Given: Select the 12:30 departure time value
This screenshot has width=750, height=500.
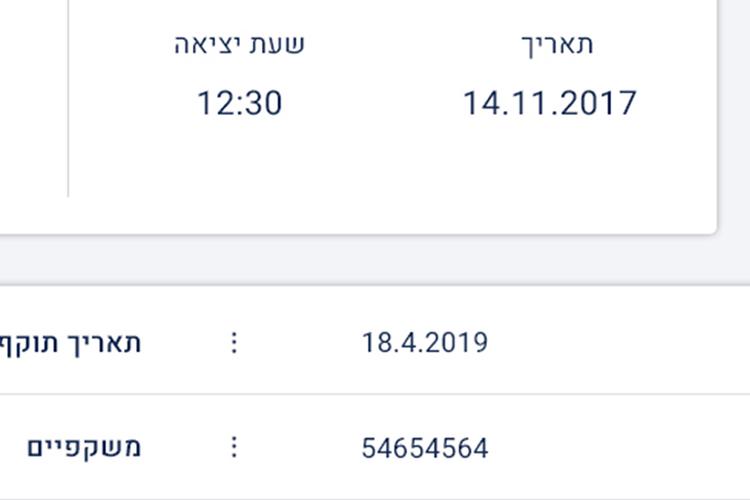Looking at the screenshot, I should (240, 103).
